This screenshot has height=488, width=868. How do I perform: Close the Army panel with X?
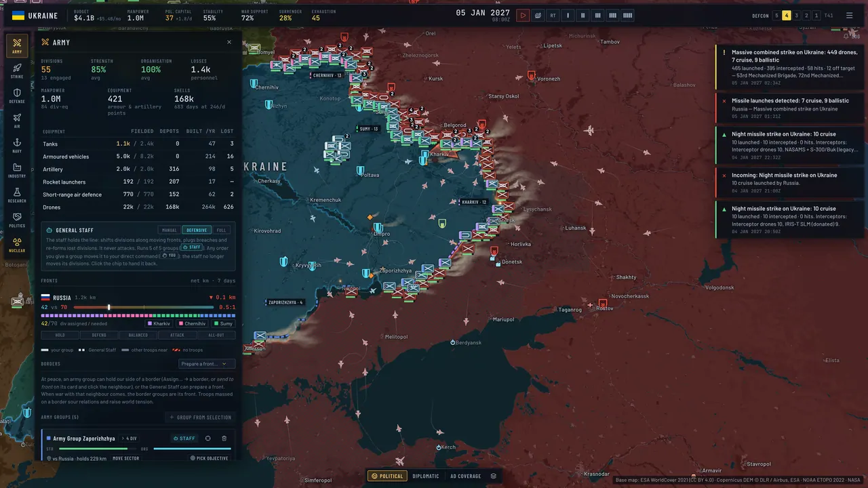point(229,42)
